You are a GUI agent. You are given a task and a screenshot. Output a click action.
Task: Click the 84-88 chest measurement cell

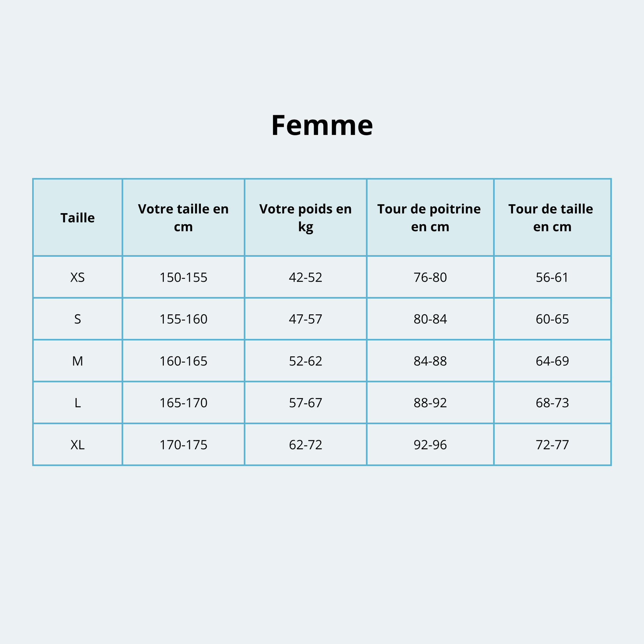pos(430,361)
